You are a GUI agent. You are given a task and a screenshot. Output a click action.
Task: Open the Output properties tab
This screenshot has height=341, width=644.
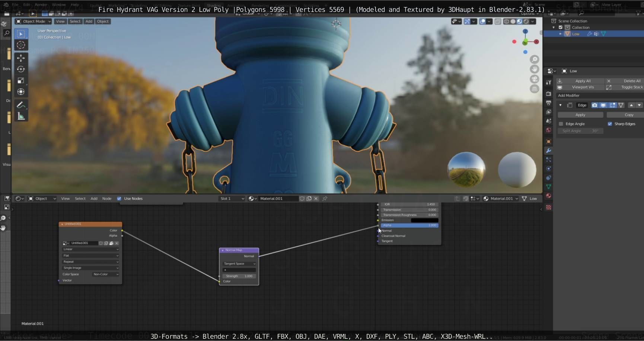coord(548,103)
